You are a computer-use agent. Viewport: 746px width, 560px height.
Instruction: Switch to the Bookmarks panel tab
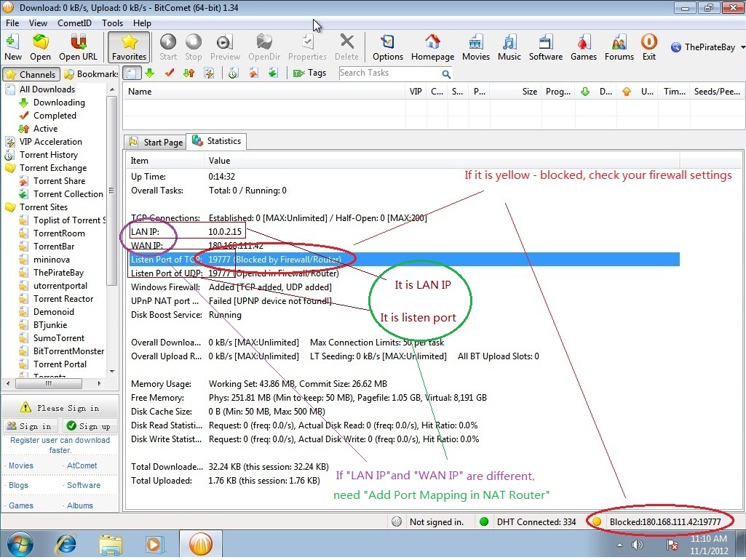coord(90,74)
